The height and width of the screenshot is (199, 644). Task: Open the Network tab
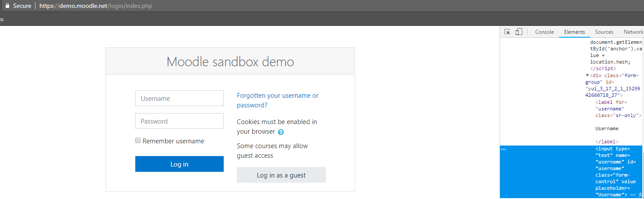point(633,32)
